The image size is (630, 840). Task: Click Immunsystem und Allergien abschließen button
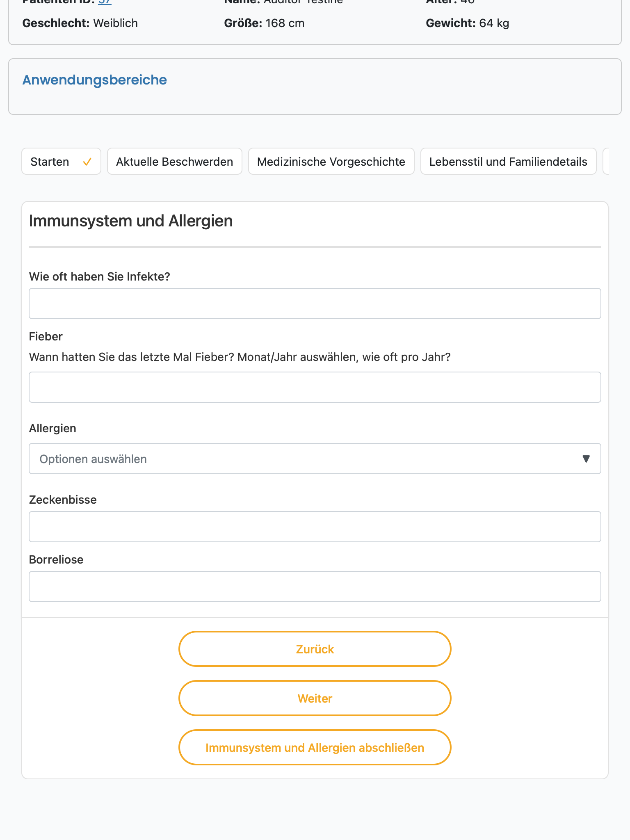(315, 747)
